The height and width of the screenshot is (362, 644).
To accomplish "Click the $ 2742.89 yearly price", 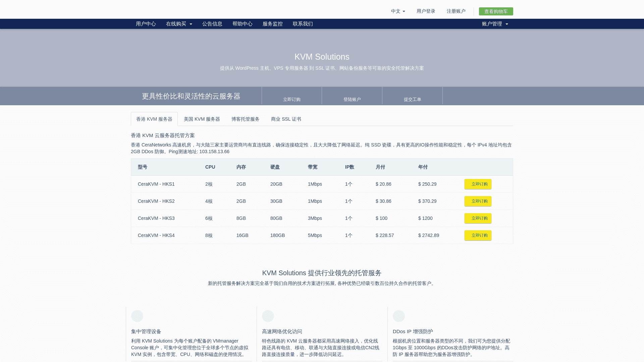I will coord(429,235).
